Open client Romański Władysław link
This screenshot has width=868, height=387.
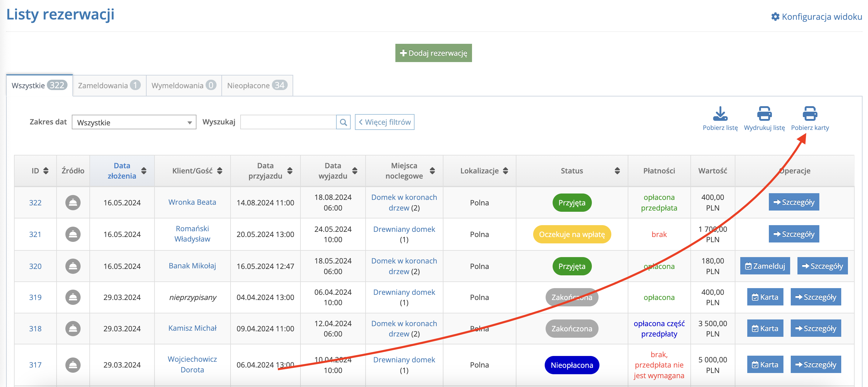pos(192,234)
